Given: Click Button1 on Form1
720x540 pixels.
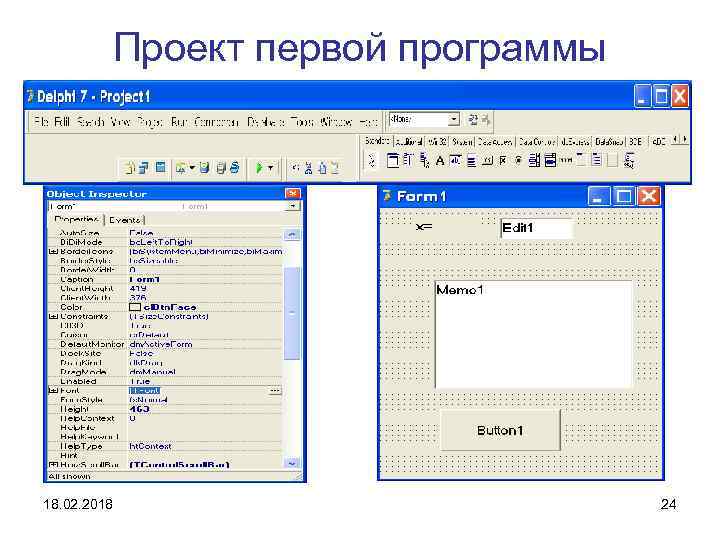Looking at the screenshot, I should (x=500, y=430).
